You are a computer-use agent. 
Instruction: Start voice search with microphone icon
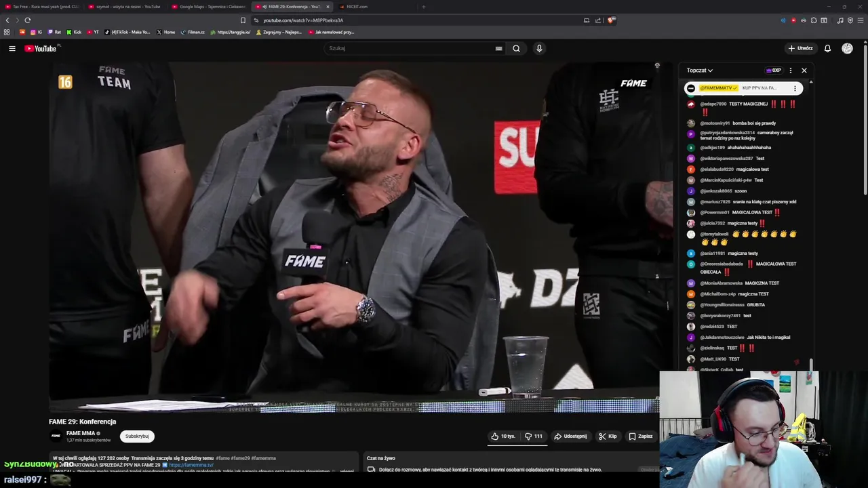pyautogui.click(x=539, y=48)
